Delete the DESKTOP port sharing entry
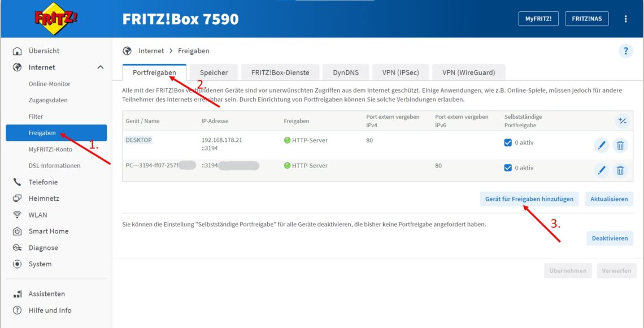The width and height of the screenshot is (644, 328). point(620,145)
